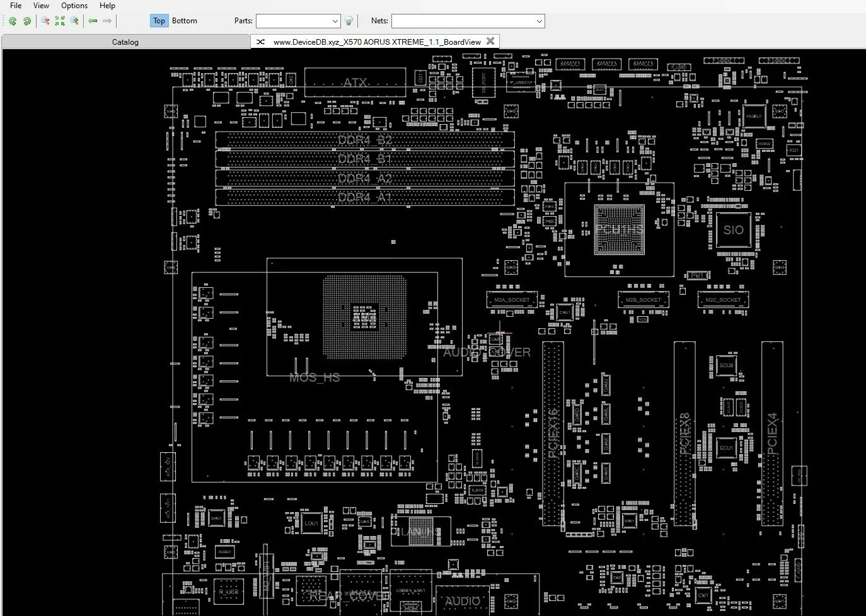This screenshot has width=866, height=616.
Task: Select the M2C_SOCKET component
Action: tap(723, 300)
